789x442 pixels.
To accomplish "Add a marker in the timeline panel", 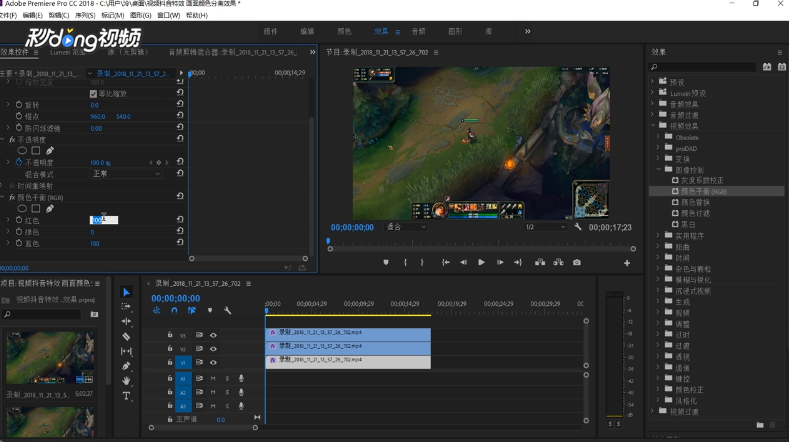I will (210, 311).
